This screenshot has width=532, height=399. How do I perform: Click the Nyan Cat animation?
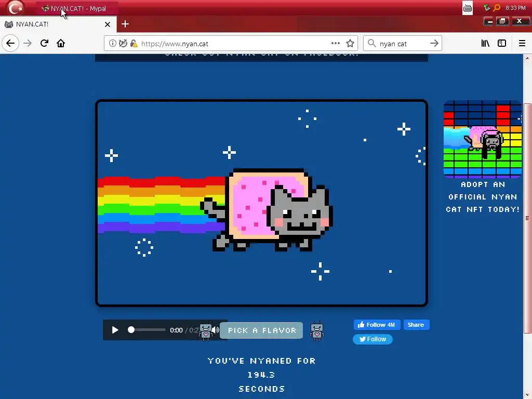point(262,203)
